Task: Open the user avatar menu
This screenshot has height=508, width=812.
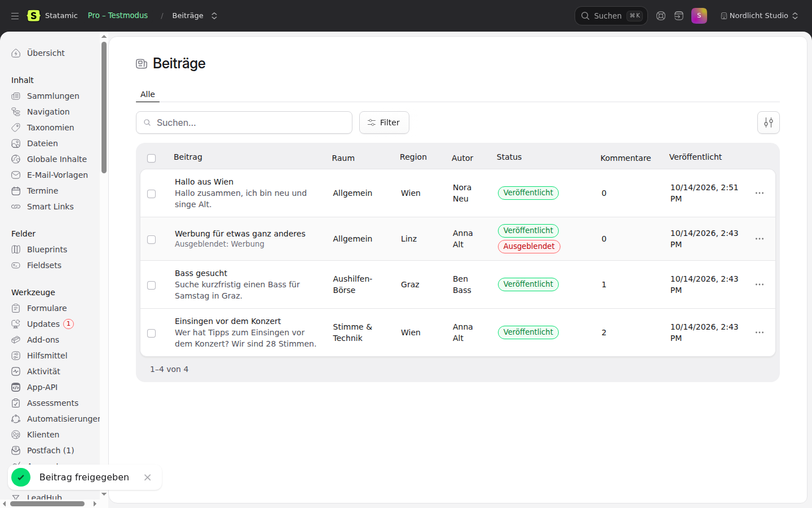Action: (x=699, y=16)
